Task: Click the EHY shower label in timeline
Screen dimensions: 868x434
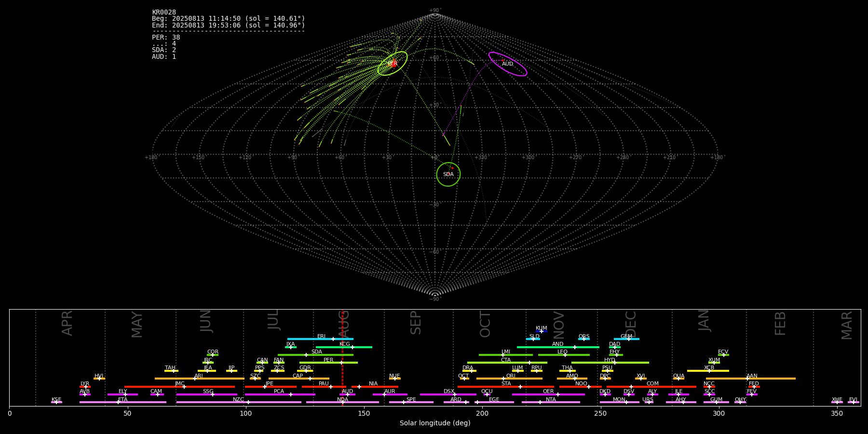Action: [x=615, y=352]
